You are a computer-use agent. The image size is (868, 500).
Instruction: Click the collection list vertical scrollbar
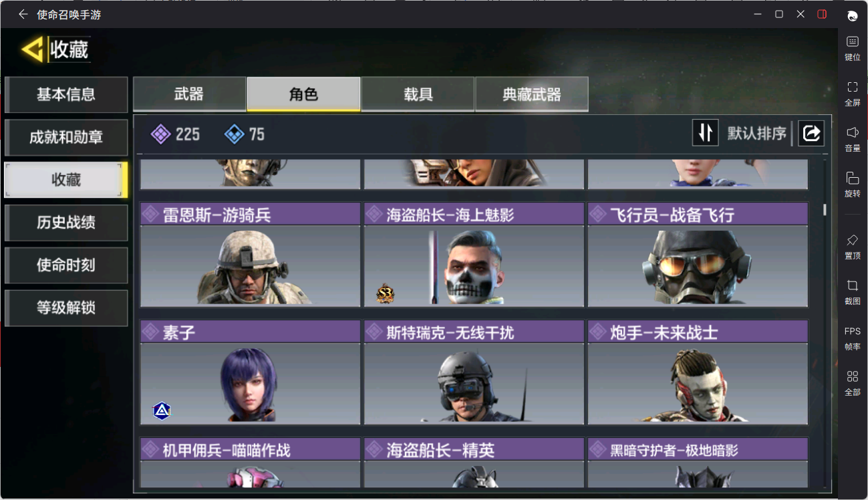825,209
